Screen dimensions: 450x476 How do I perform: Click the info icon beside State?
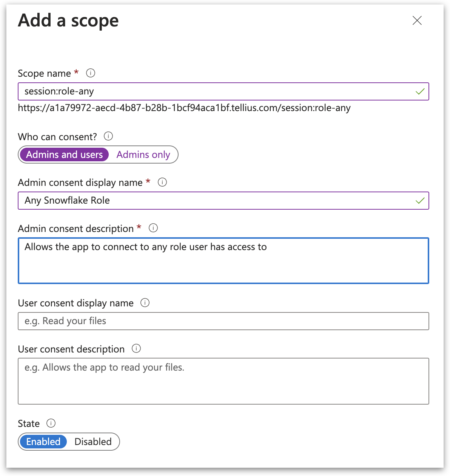point(51,423)
